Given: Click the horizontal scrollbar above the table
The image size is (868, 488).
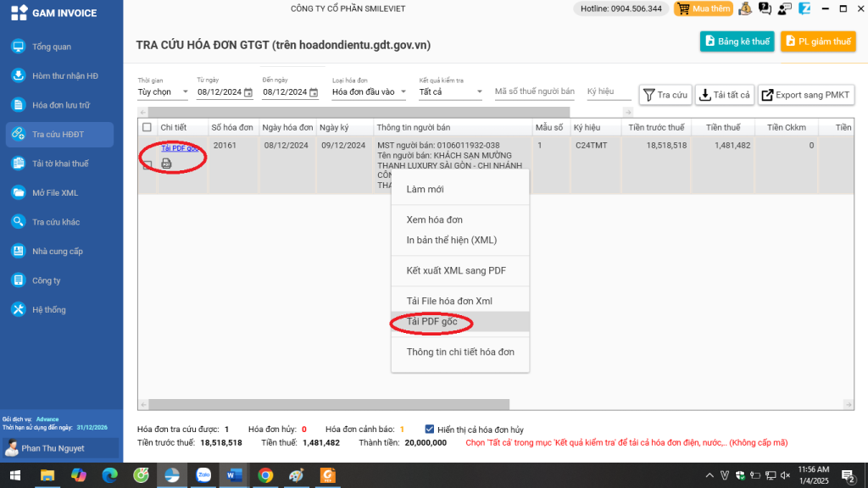Looking at the screenshot, I should click(359, 113).
